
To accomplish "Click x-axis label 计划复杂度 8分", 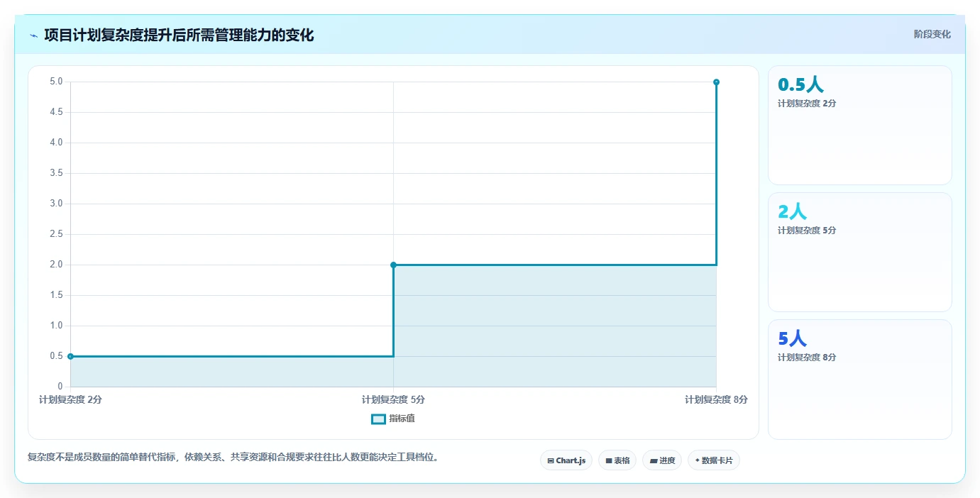I will [716, 399].
